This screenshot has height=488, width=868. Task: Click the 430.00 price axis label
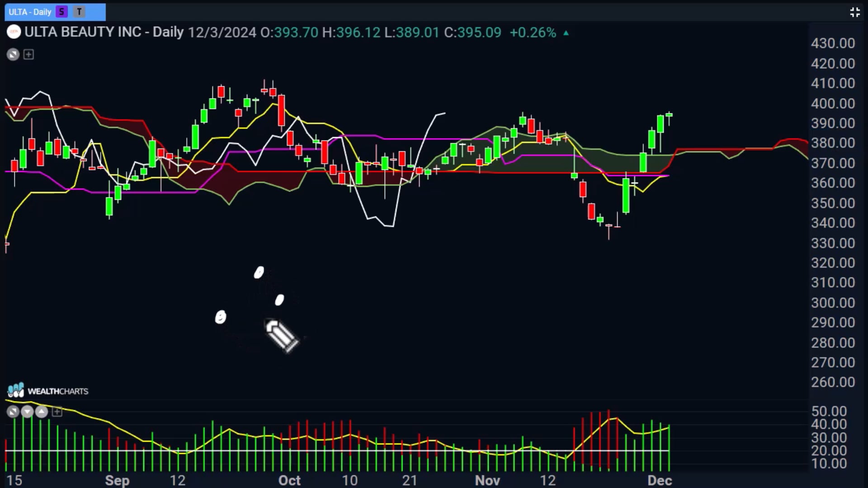[833, 43]
